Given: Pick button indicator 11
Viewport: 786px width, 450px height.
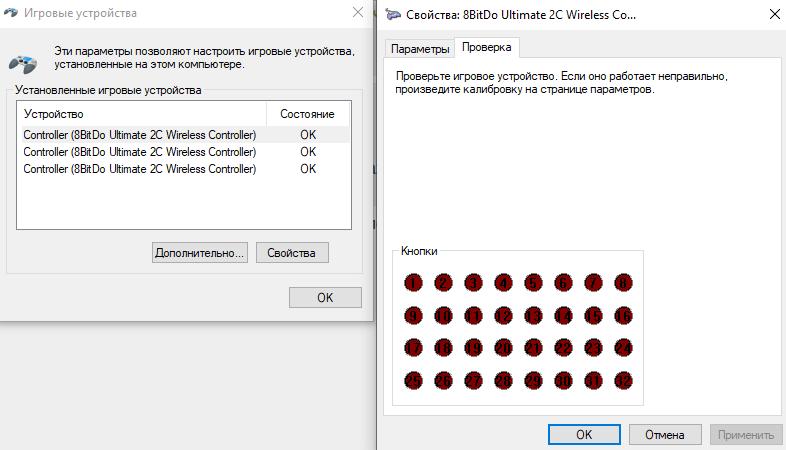Looking at the screenshot, I should point(473,316).
